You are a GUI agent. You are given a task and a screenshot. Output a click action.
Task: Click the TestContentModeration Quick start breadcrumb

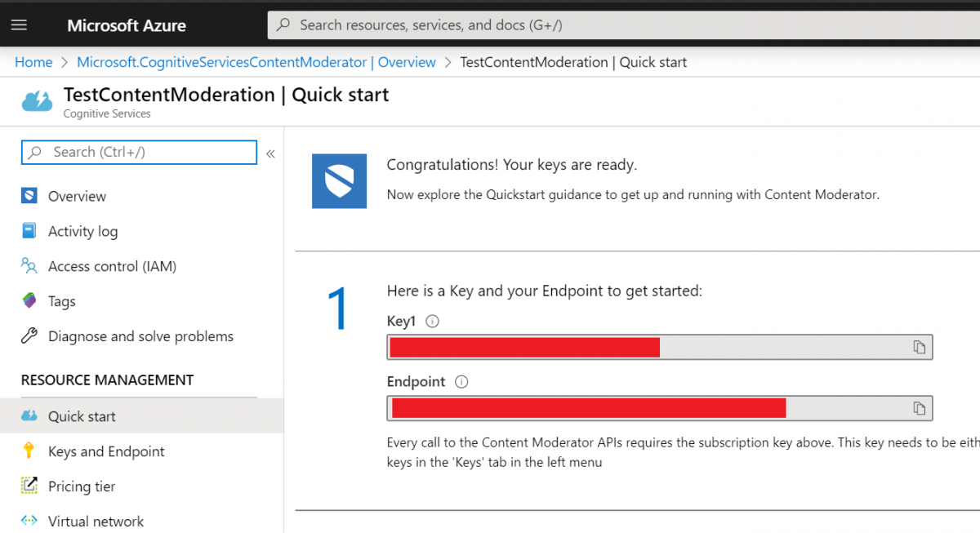coord(573,62)
